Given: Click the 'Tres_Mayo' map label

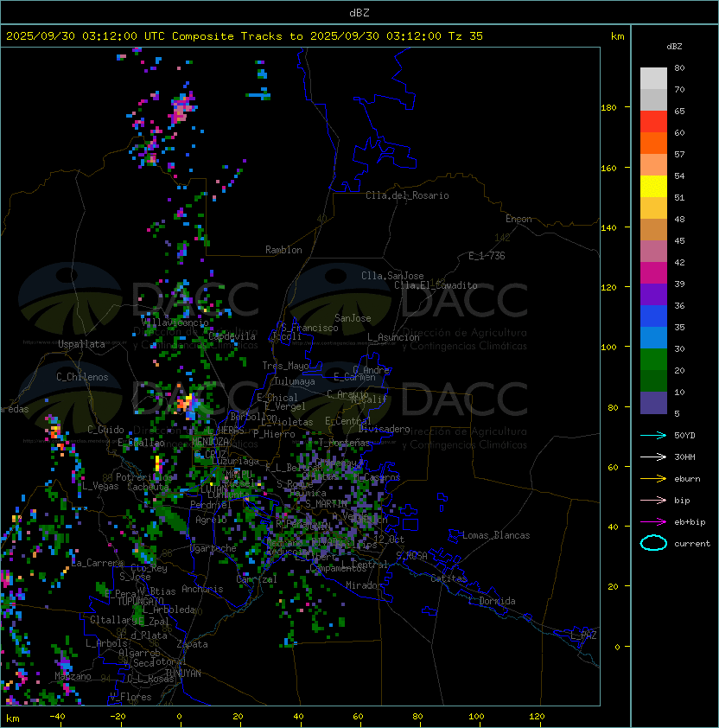Looking at the screenshot, I should coord(285,366).
